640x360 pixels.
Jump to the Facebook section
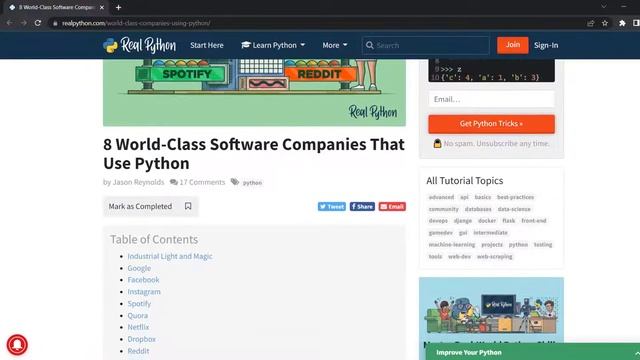(x=143, y=280)
